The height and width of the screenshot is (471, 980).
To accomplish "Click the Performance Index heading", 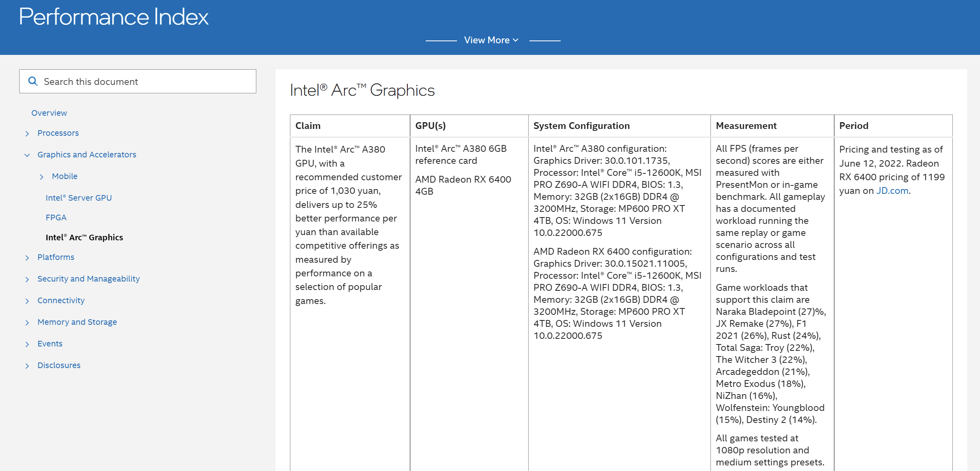I will coord(114,17).
